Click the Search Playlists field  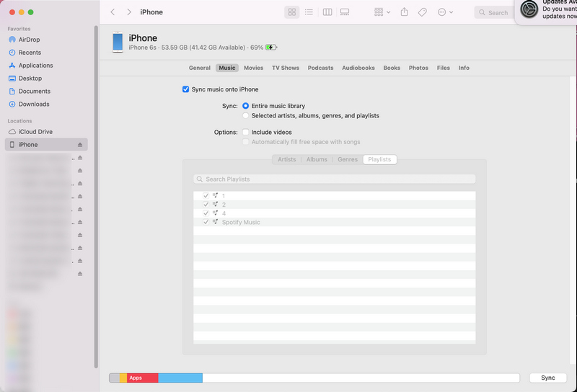tap(335, 179)
